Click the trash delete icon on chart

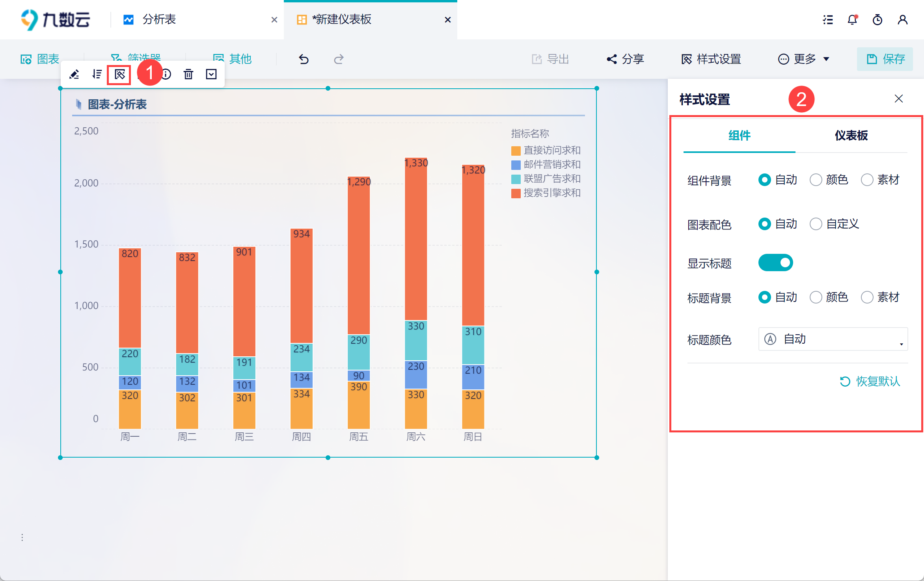[x=188, y=74]
